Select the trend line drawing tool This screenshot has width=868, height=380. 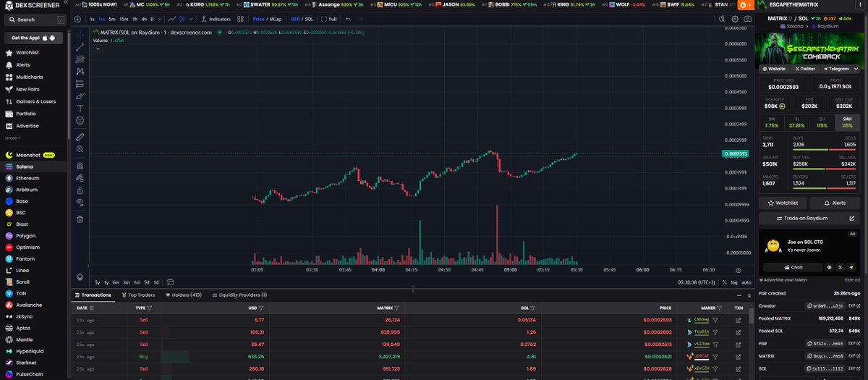(80, 47)
